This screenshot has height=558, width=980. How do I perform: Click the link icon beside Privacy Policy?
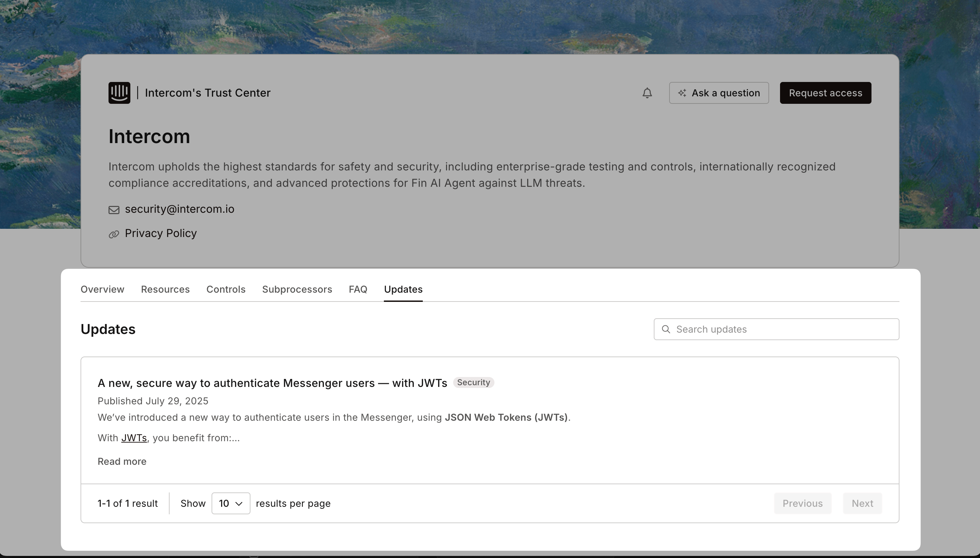click(x=114, y=234)
